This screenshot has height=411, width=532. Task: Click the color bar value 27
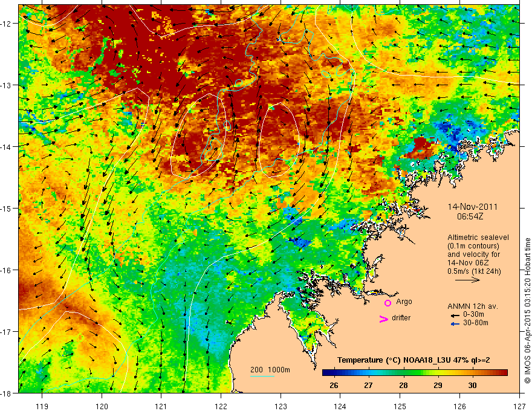368,385
